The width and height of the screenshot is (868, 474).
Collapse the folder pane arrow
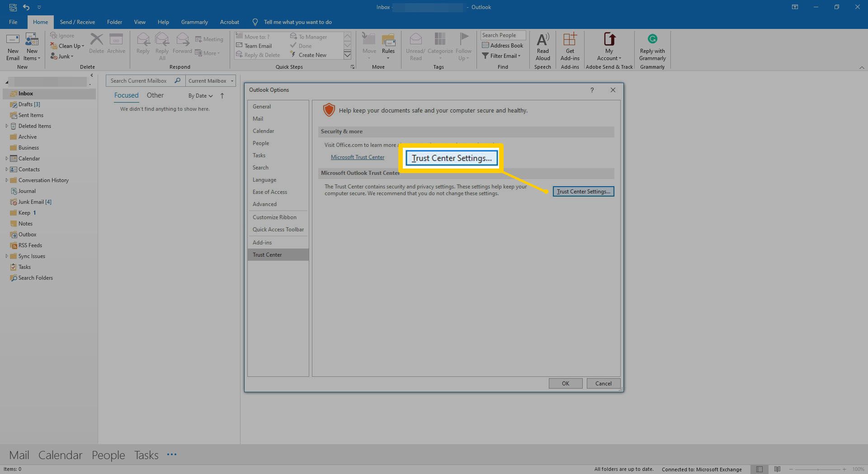[x=92, y=75]
